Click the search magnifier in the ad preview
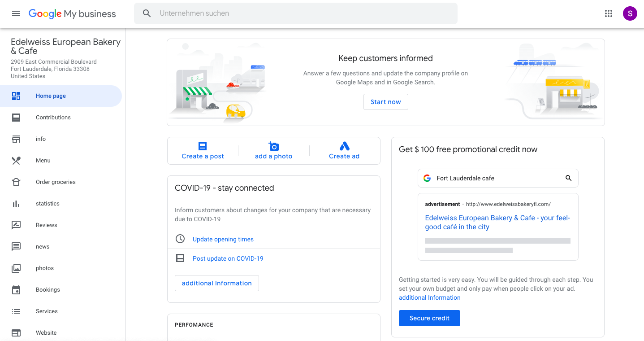This screenshot has height=341, width=644. 568,178
